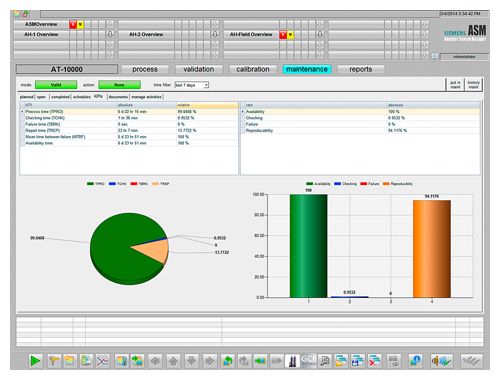Click the blue info help icon
This screenshot has width=500, height=380.
coord(416,361)
